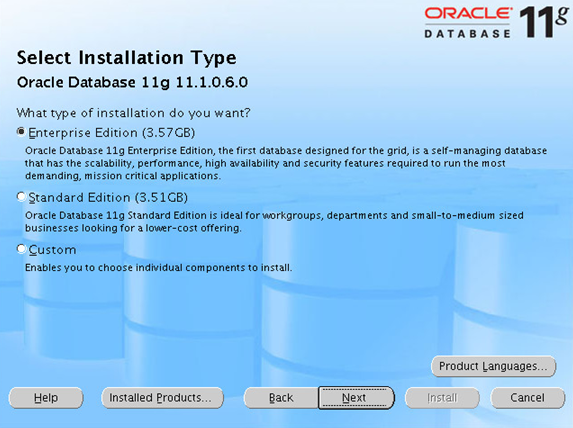Click the Custom option description text
Viewport: 573px width, 428px height.
point(158,268)
